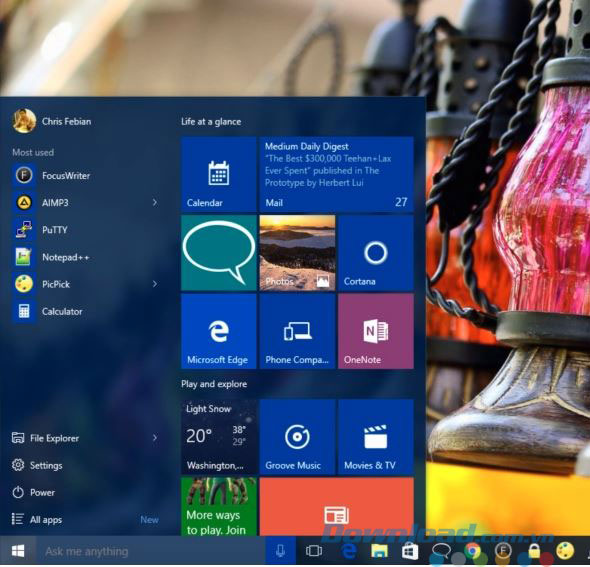The image size is (590, 567).
Task: Open the Movies & TV tile
Action: pos(376,437)
